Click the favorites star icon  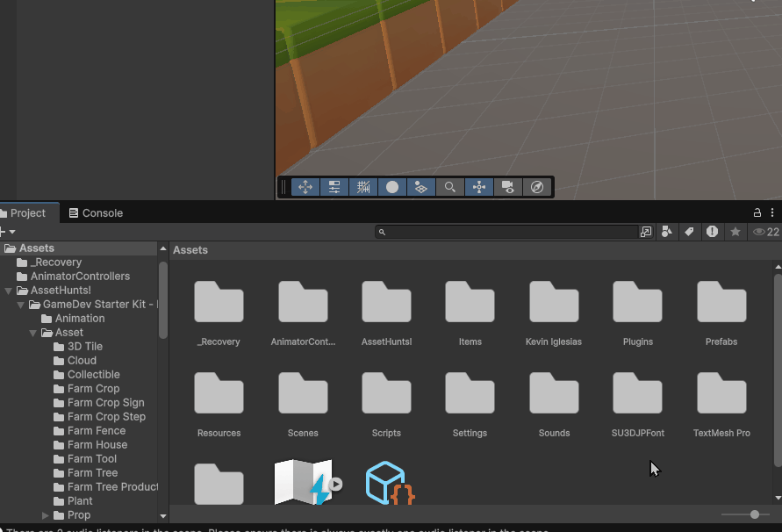pyautogui.click(x=735, y=232)
